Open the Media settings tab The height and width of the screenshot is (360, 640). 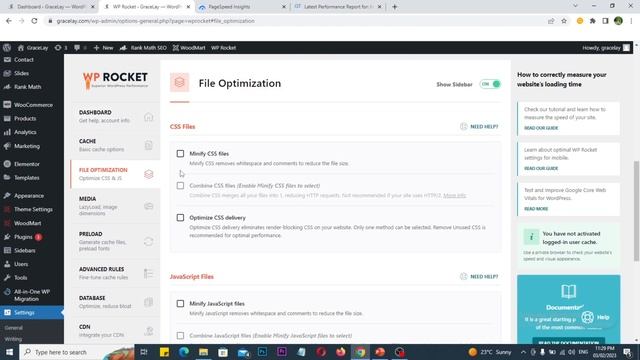(116, 206)
